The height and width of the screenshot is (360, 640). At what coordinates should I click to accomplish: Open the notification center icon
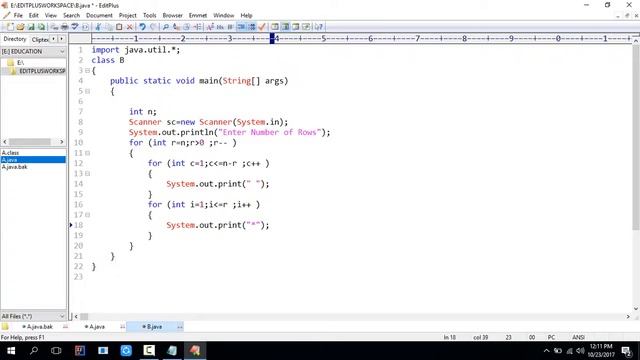(626, 351)
